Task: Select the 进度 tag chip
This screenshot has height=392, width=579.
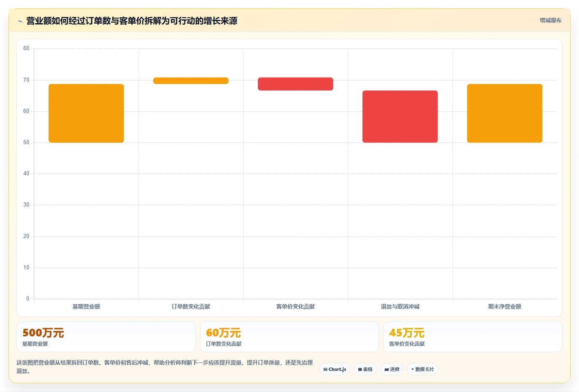Action: click(x=392, y=369)
